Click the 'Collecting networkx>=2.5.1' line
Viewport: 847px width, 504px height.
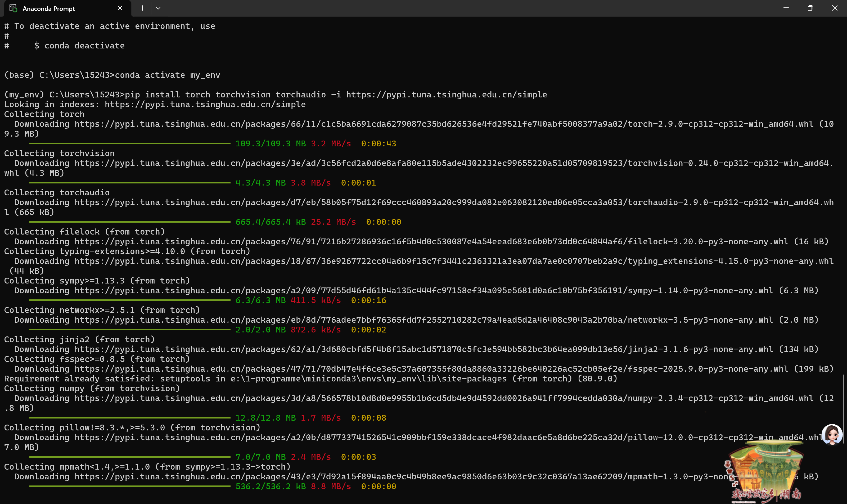click(102, 310)
